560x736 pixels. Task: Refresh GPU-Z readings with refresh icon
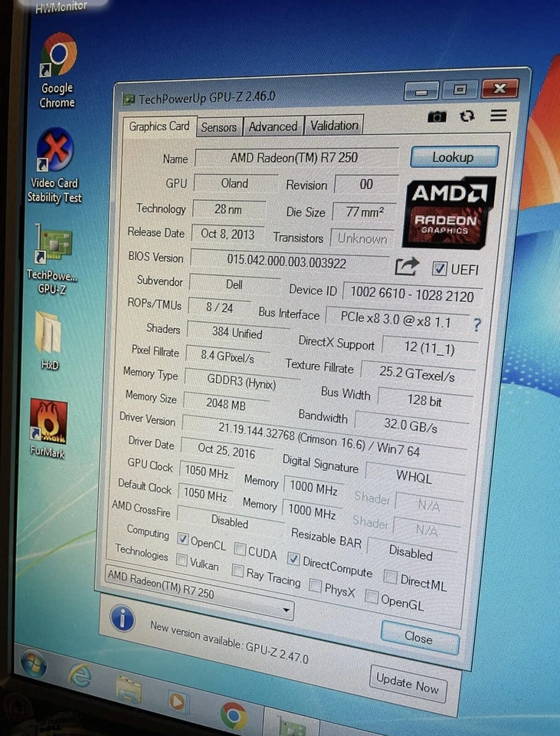pos(467,116)
